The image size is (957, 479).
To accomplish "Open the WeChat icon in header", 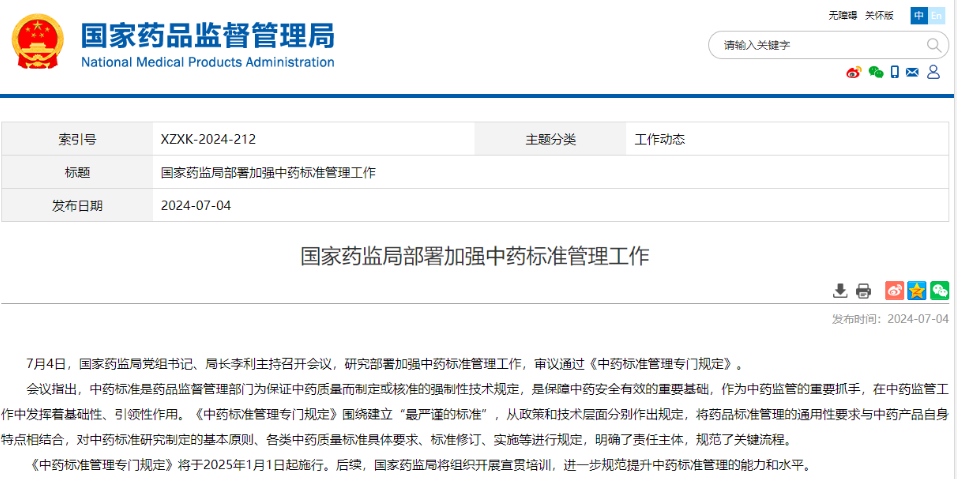I will coord(876,72).
